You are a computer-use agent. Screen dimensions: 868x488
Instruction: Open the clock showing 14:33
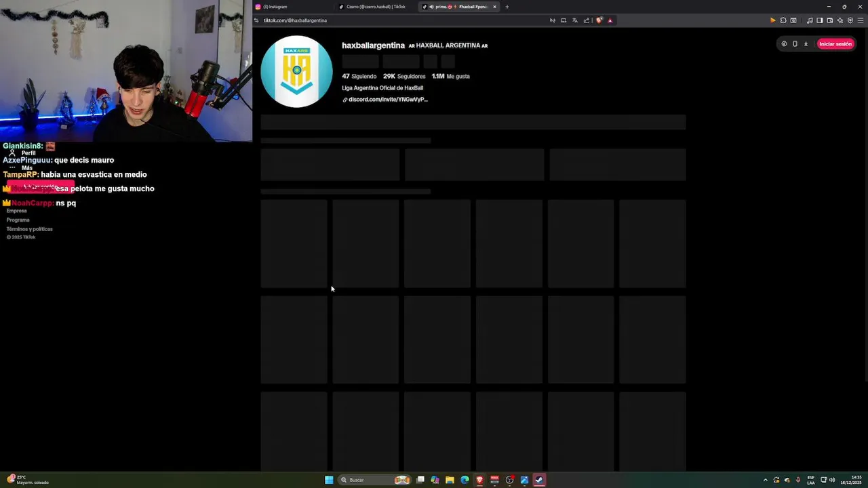pos(852,480)
